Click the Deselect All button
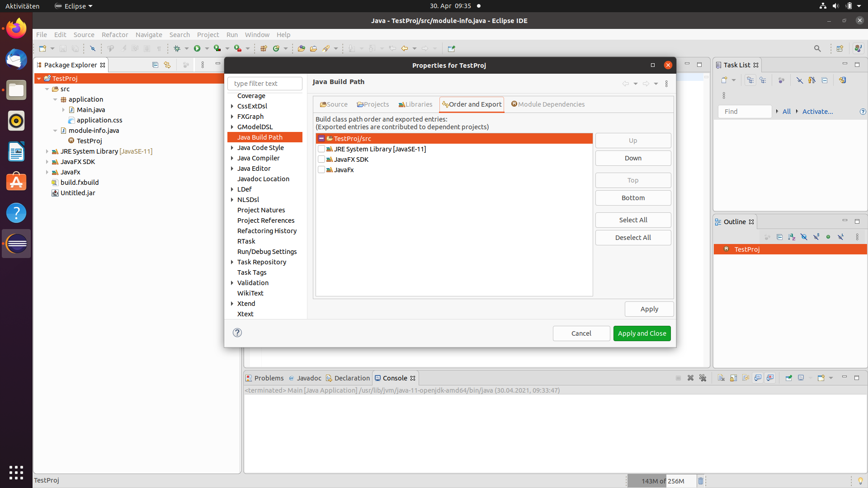The image size is (868, 488). [633, 238]
